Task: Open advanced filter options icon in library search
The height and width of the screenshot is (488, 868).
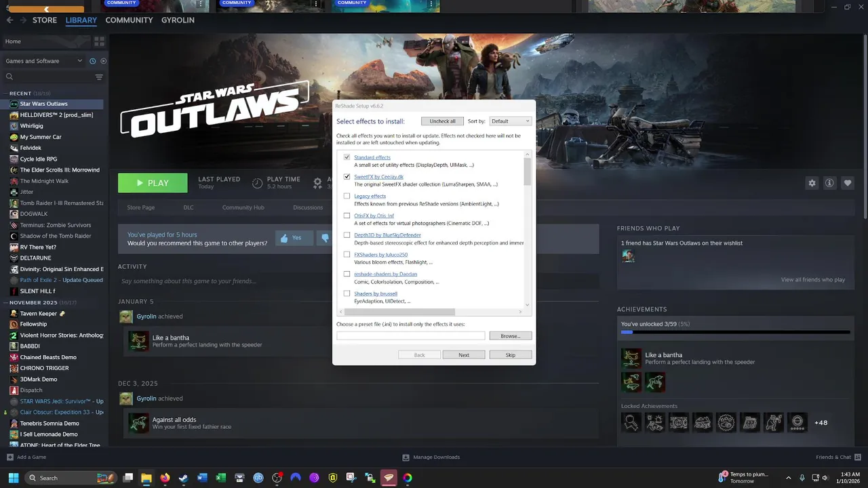Action: [x=99, y=77]
